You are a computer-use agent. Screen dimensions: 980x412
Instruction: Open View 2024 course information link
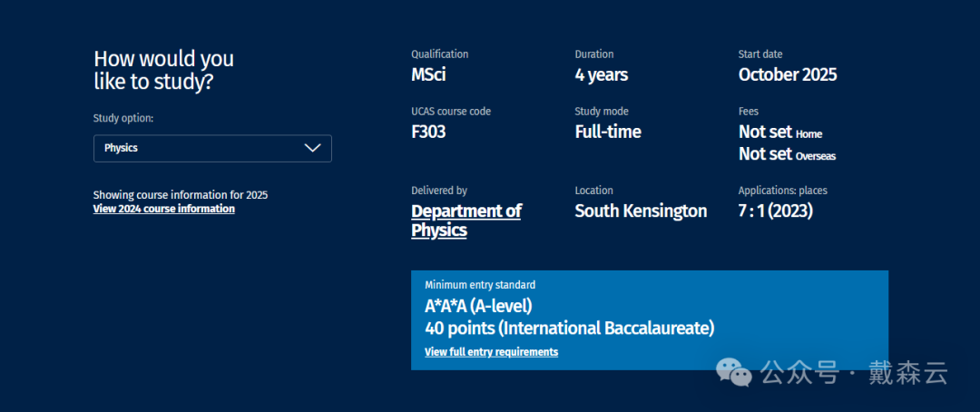pyautogui.click(x=163, y=209)
